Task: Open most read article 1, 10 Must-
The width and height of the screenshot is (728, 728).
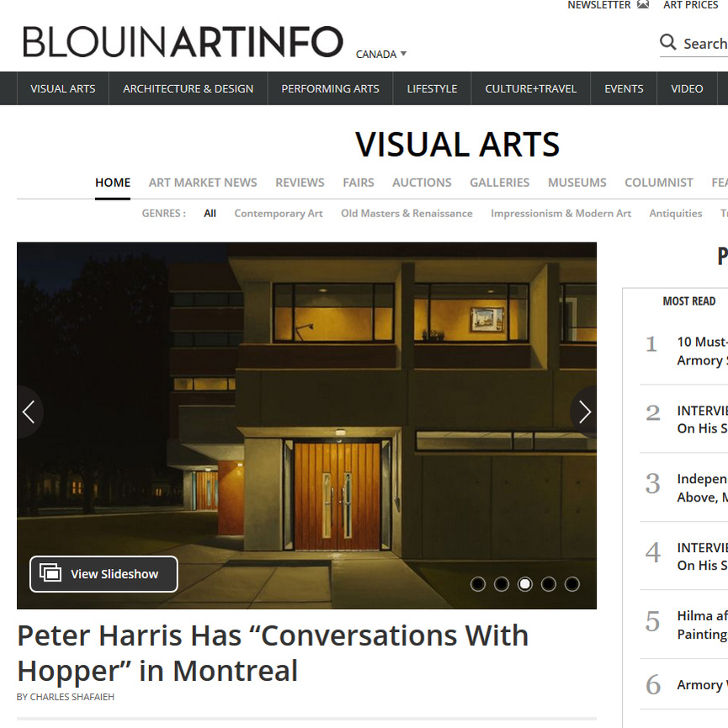Action: click(x=702, y=351)
